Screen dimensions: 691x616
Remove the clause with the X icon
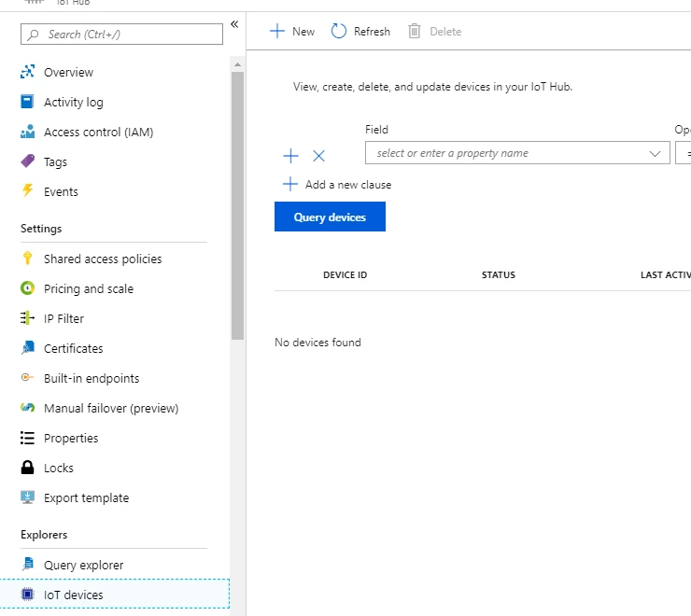click(318, 156)
